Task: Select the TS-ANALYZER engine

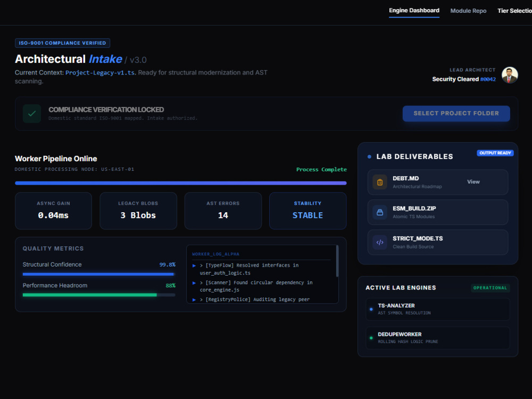Action: (438, 309)
